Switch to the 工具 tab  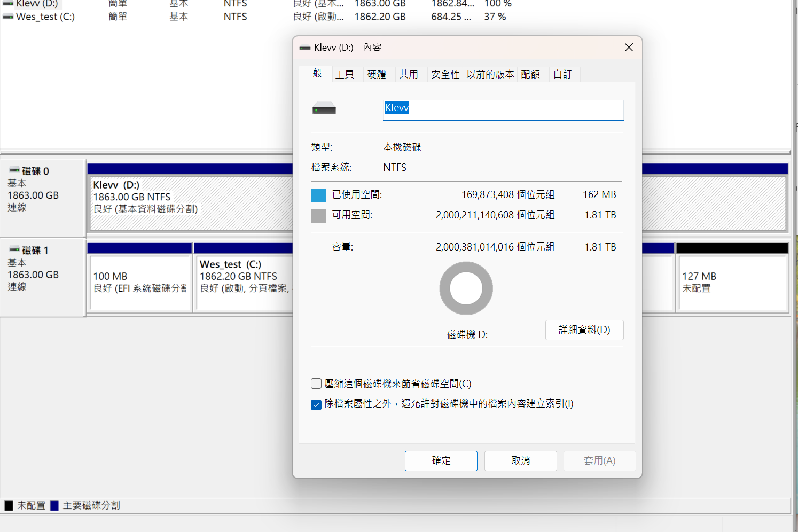[346, 74]
